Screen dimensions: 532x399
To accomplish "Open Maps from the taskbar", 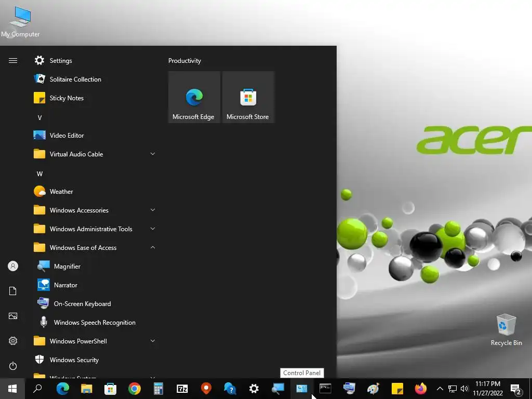I will pos(206,389).
